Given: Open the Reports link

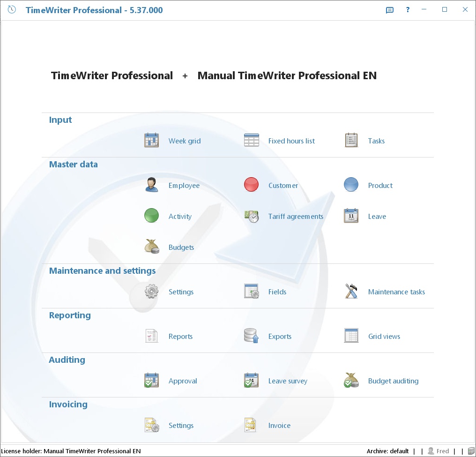Looking at the screenshot, I should point(181,337).
